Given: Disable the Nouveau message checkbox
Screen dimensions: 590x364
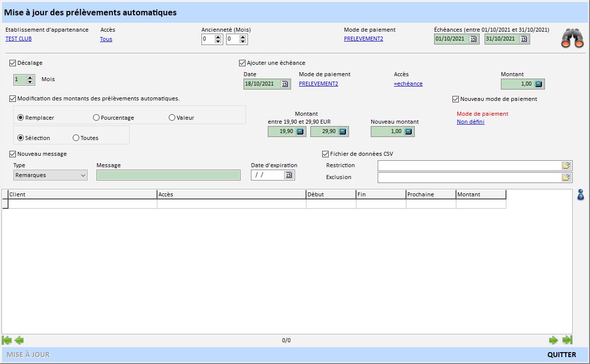Looking at the screenshot, I should [x=13, y=154].
